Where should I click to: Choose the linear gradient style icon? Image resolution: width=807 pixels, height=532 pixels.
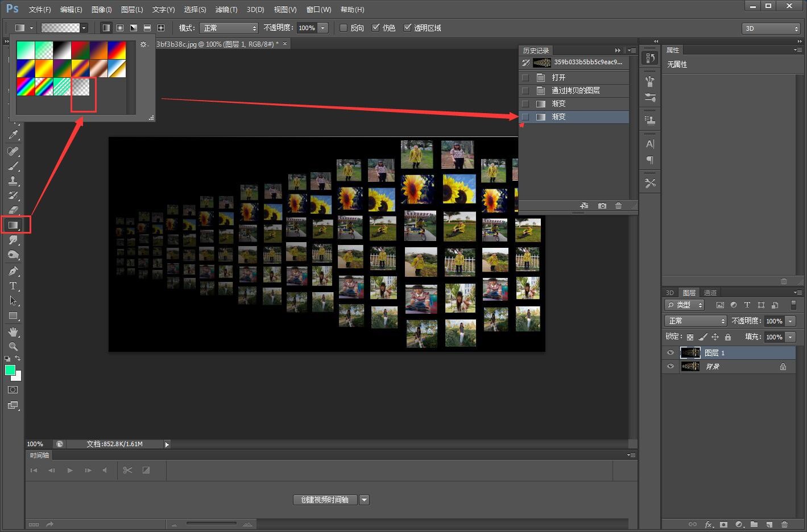pos(106,28)
